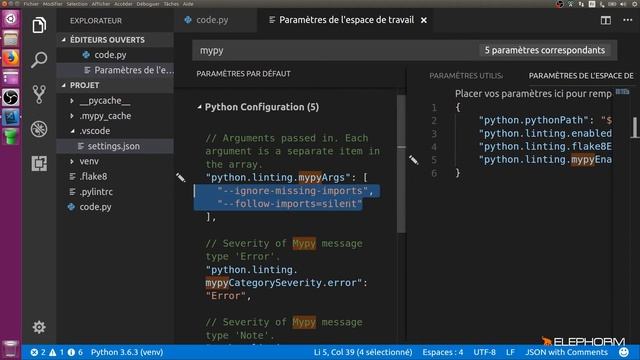Open the Explorer view in activity bar
This screenshot has width=640, height=360.
[39, 25]
